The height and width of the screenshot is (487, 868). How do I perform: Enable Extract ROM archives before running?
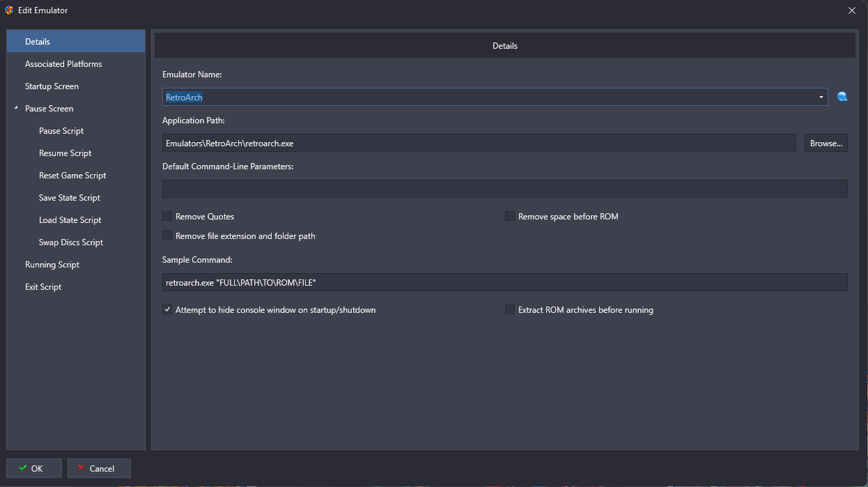click(x=510, y=309)
